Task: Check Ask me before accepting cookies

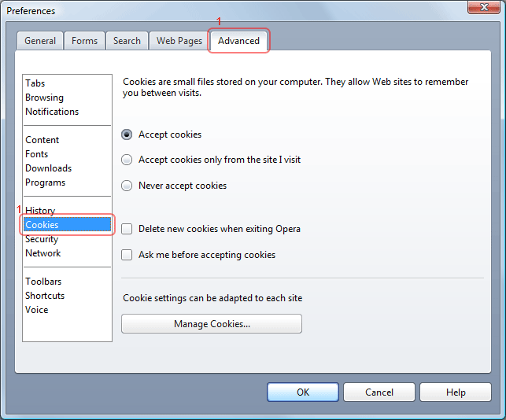Action: point(127,255)
